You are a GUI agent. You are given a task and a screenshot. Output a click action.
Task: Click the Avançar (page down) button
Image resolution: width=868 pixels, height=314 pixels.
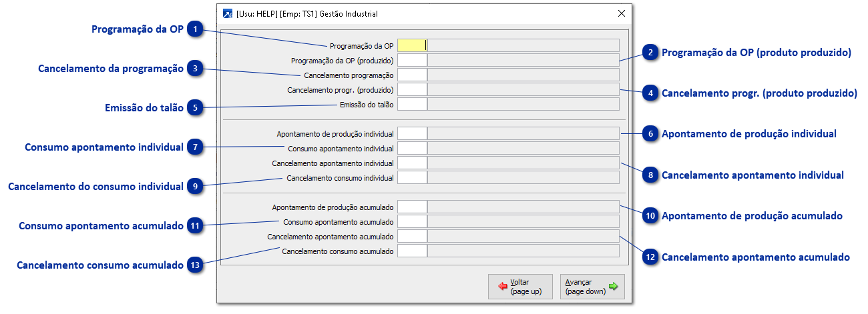pos(592,287)
